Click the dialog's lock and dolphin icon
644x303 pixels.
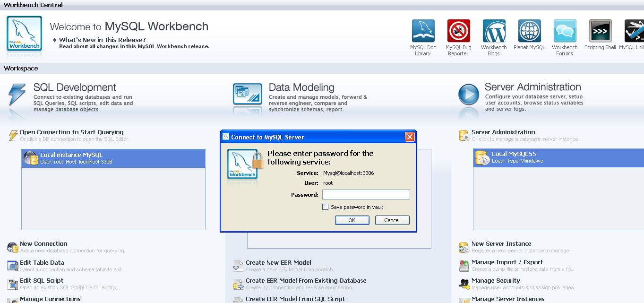pos(244,164)
